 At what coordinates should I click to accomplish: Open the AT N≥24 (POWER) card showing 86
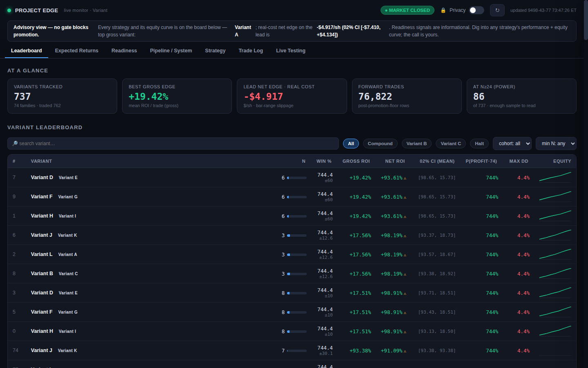tap(521, 96)
